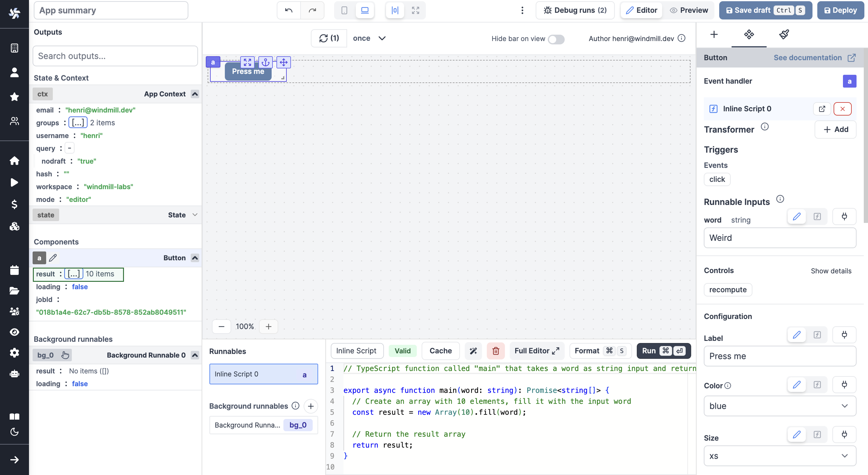Click the recompute control button

(x=727, y=290)
